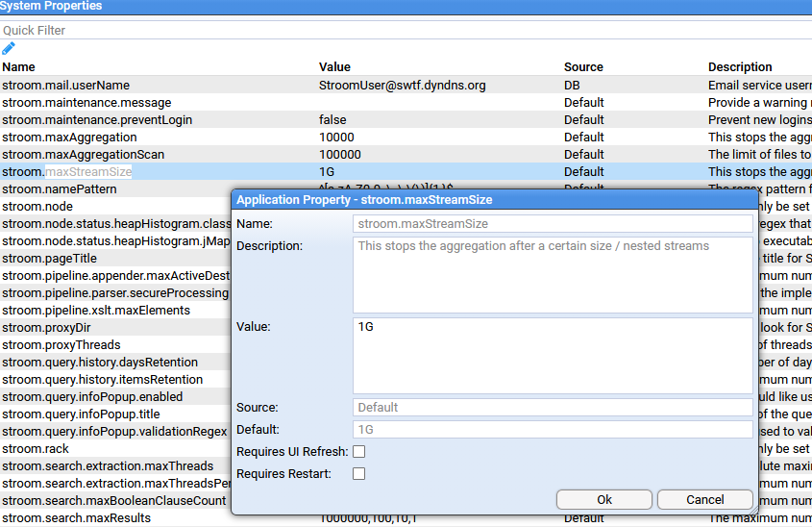Select the stroom.mail.userName row
The height and width of the screenshot is (527, 812).
(65, 86)
